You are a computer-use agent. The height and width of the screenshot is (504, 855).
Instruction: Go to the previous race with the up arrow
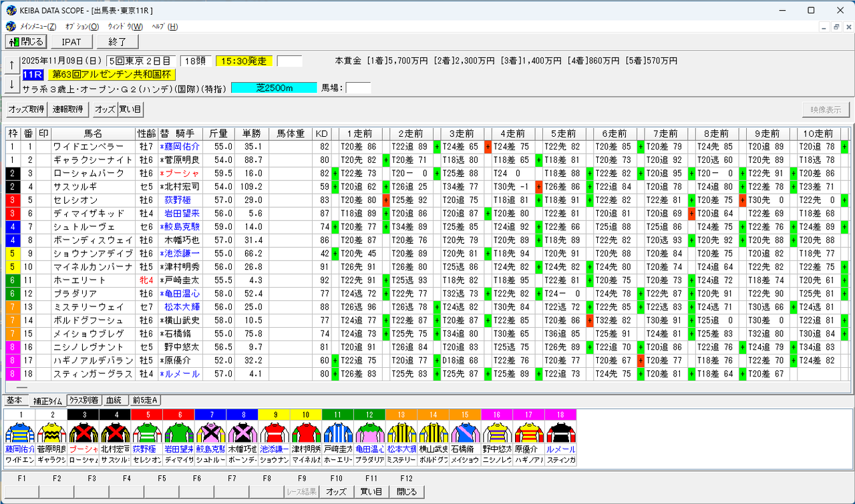(x=11, y=65)
